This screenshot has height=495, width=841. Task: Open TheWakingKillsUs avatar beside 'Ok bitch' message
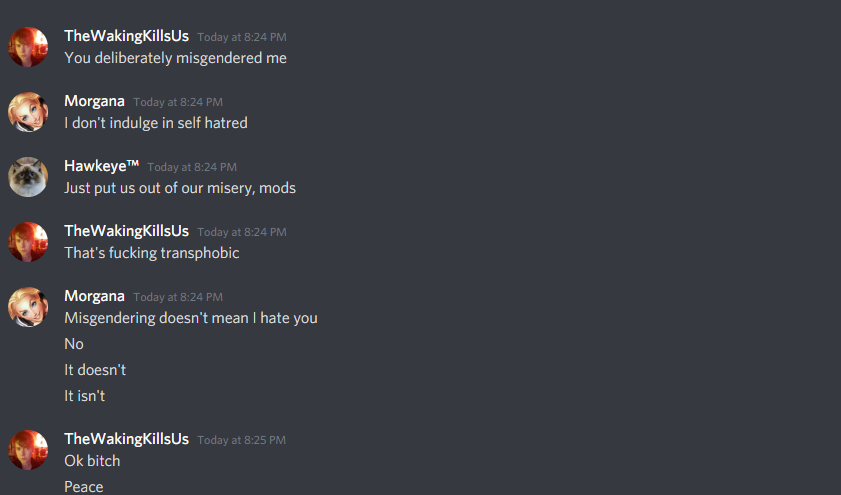(28, 450)
